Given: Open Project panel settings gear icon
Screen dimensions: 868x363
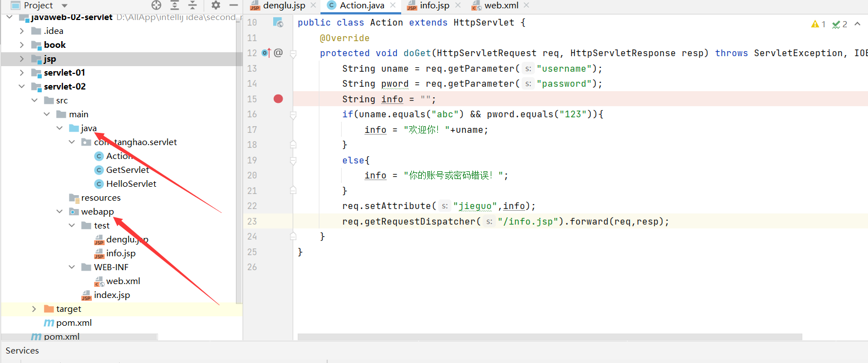Looking at the screenshot, I should coord(216,6).
